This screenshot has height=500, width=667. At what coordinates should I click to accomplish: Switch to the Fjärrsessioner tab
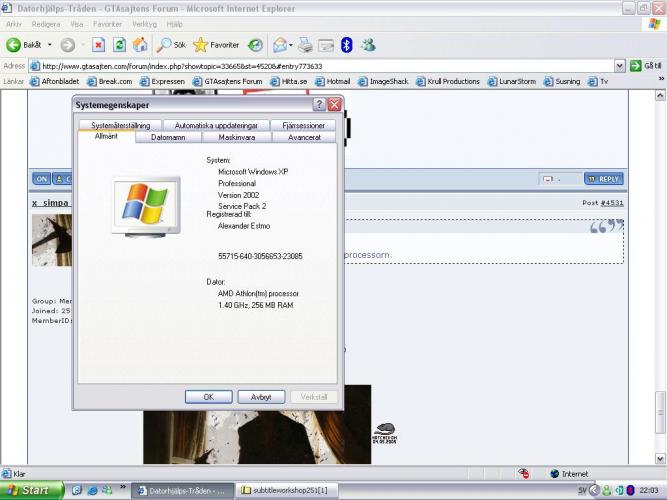(303, 126)
